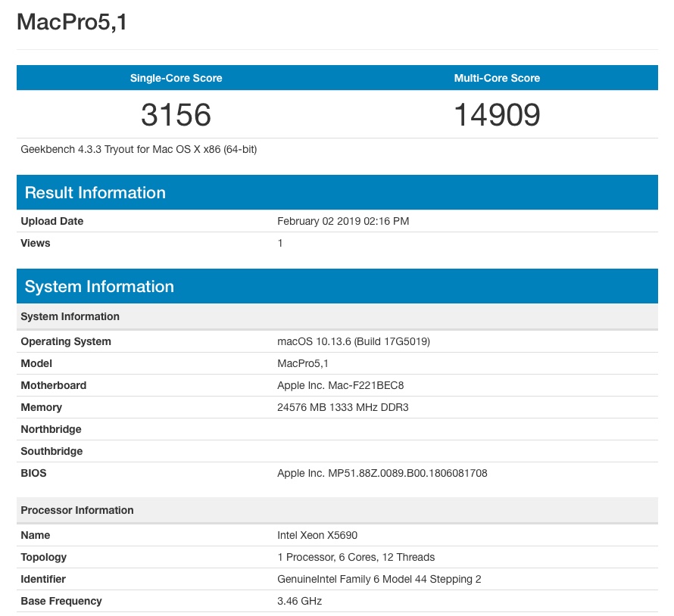Click the Identifier label
674x616 pixels.
click(x=43, y=579)
